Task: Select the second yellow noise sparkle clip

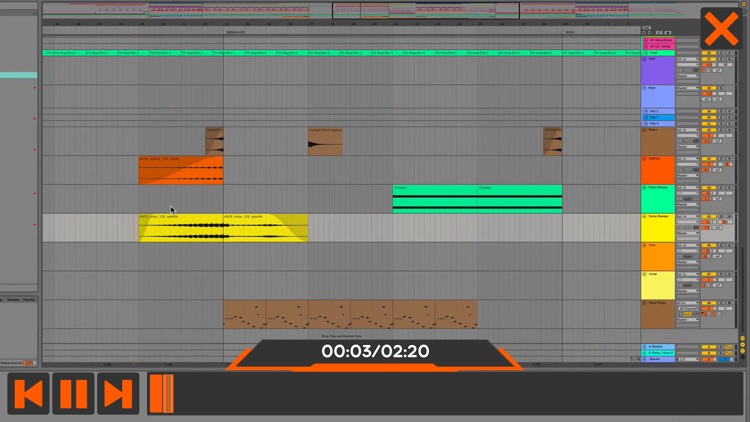Action: click(x=265, y=228)
